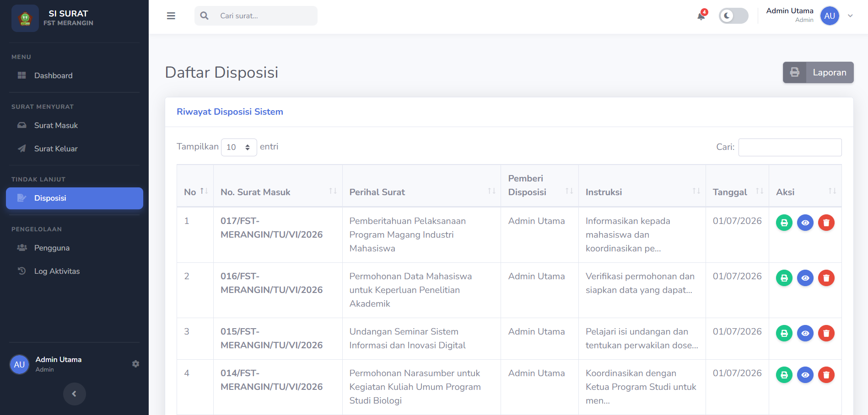Print disposisi for letter 015/FST
868x415 pixels.
(784, 333)
